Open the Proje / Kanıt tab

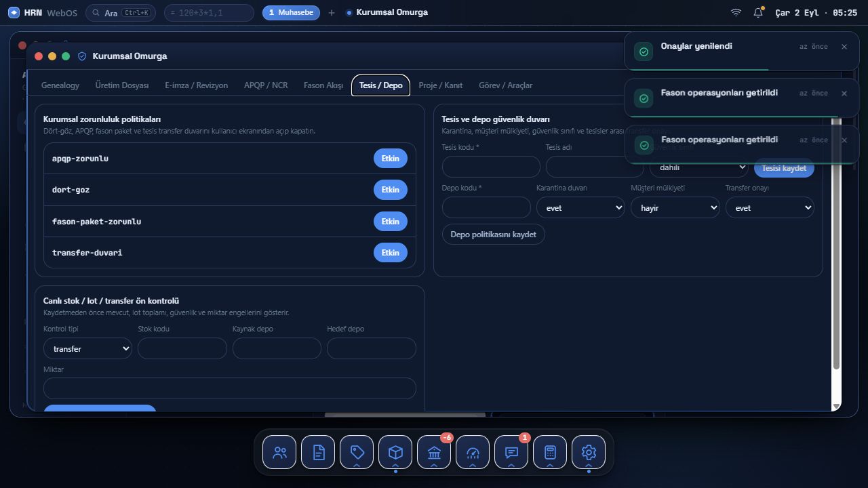441,85
